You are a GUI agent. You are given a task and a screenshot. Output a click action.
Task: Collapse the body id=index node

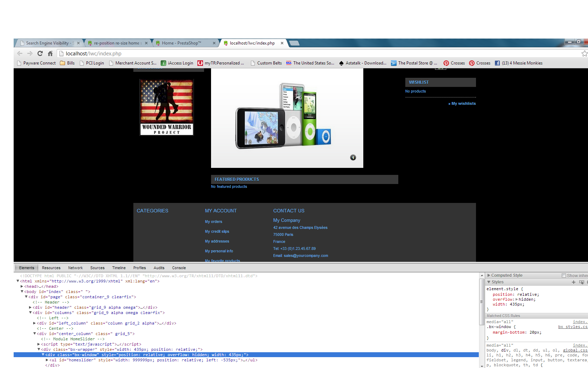[x=22, y=292]
